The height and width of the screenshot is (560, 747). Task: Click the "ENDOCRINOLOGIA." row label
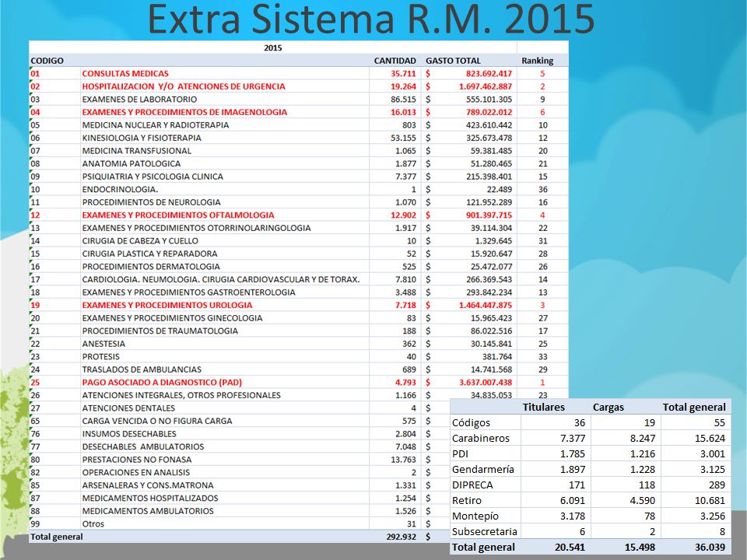coord(120,189)
